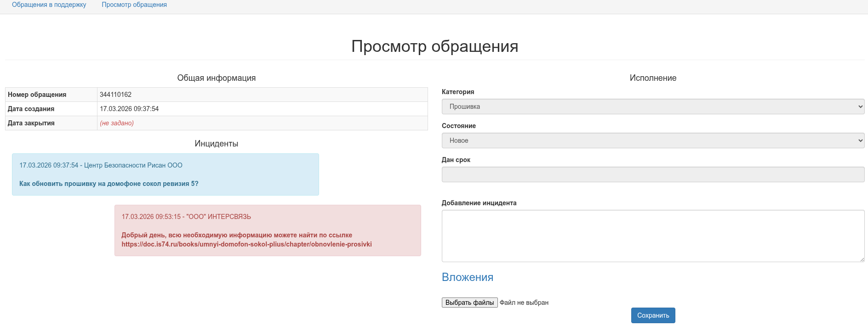Click the ticket number 344110162
This screenshot has width=868, height=331.
(115, 95)
